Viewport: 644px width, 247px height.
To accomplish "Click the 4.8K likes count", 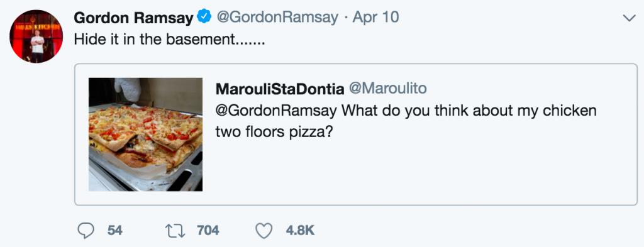I will coord(300,231).
